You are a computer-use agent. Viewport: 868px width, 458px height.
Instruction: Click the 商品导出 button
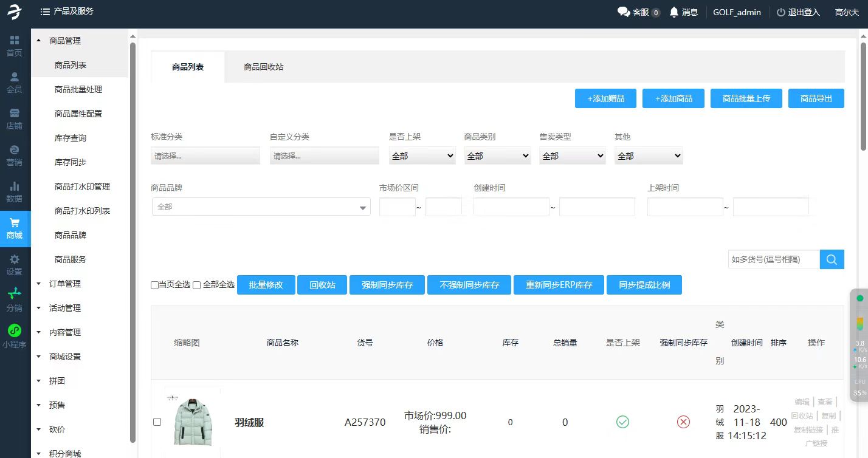[x=816, y=98]
